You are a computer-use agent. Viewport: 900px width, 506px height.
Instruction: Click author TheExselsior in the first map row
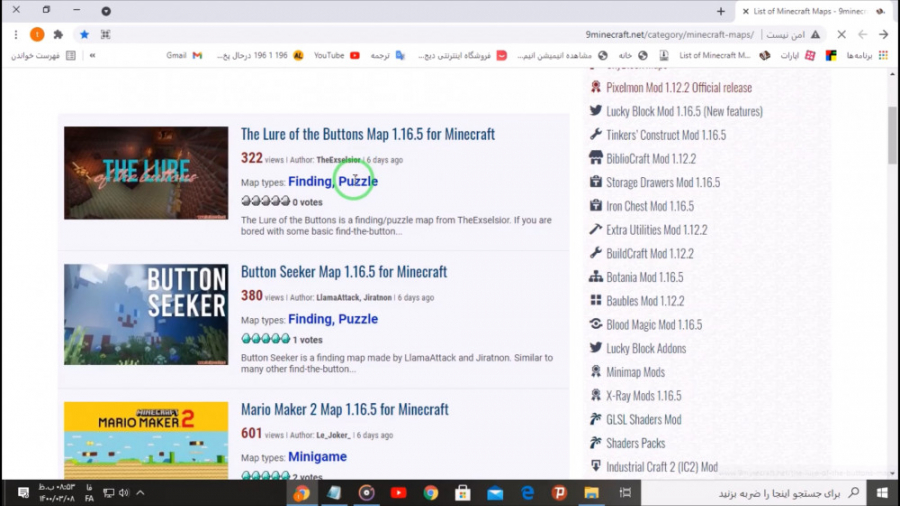pyautogui.click(x=338, y=160)
